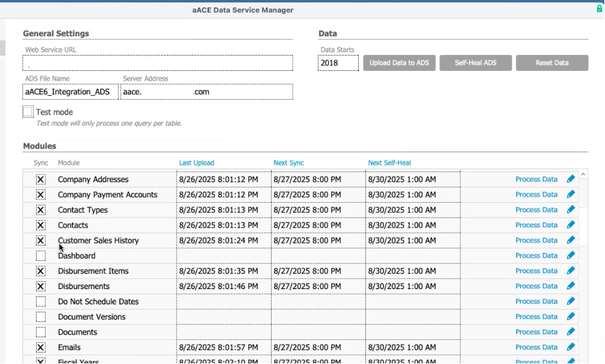605x364 pixels.
Task: Disable Sync for Customer Sales History
Action: (x=41, y=241)
